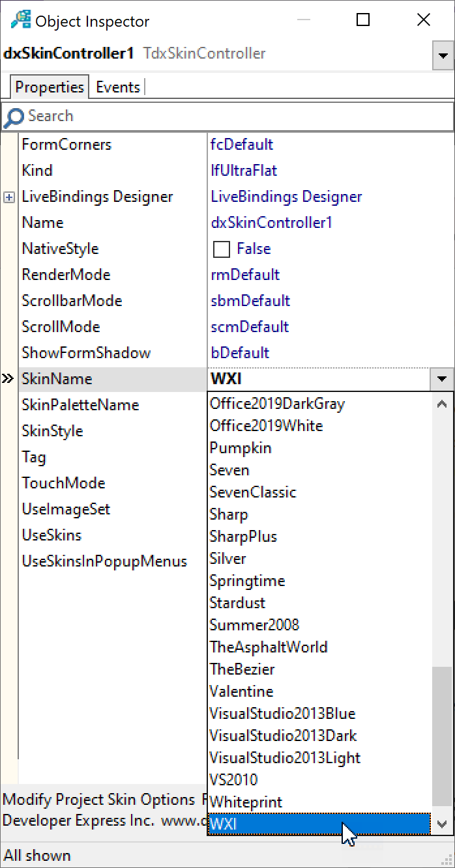Click the Modify Project Skin Options link
The image size is (455, 868).
pos(98,800)
